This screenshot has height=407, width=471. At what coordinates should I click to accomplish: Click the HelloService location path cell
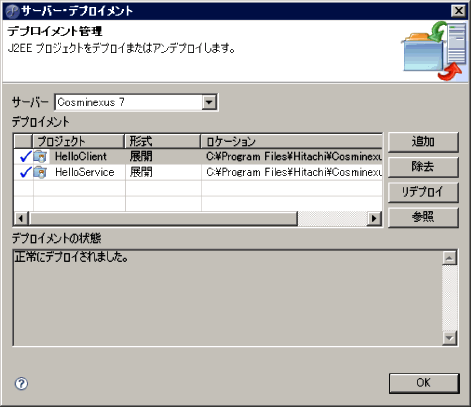click(x=292, y=172)
